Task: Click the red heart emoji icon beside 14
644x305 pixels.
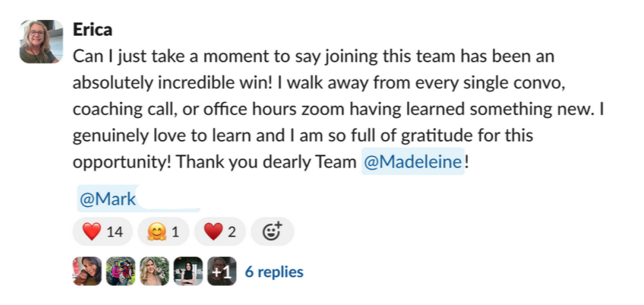Action: (x=91, y=232)
